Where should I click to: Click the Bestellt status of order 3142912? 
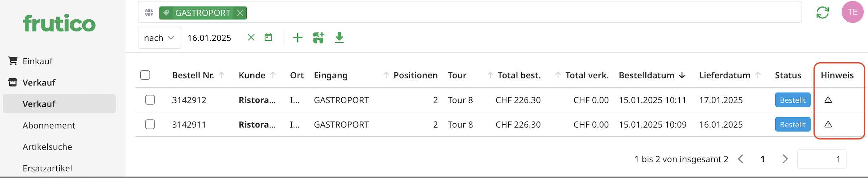pyautogui.click(x=792, y=100)
